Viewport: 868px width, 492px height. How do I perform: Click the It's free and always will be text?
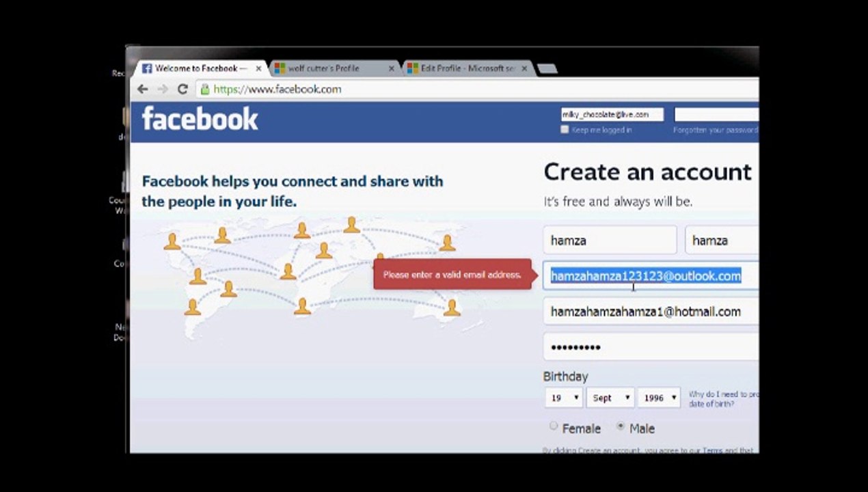[618, 202]
